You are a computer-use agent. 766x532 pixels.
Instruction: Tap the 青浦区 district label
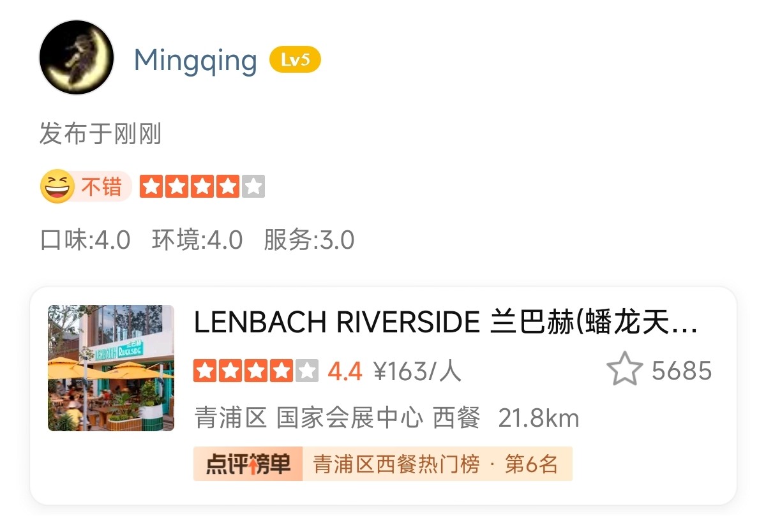click(230, 418)
